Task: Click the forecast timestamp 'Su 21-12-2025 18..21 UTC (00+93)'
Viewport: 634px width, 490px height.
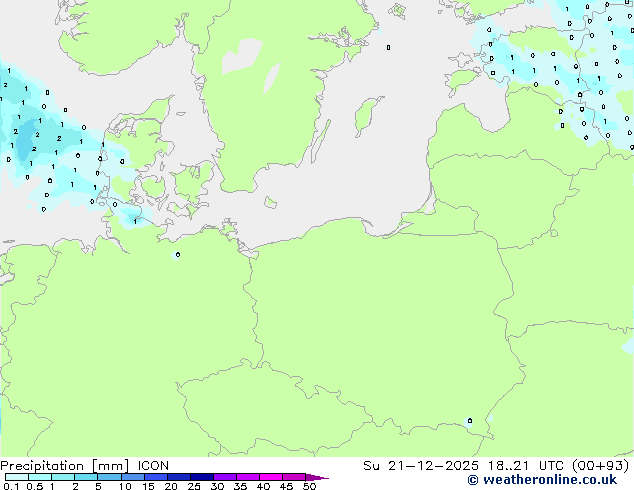Action: click(x=496, y=466)
